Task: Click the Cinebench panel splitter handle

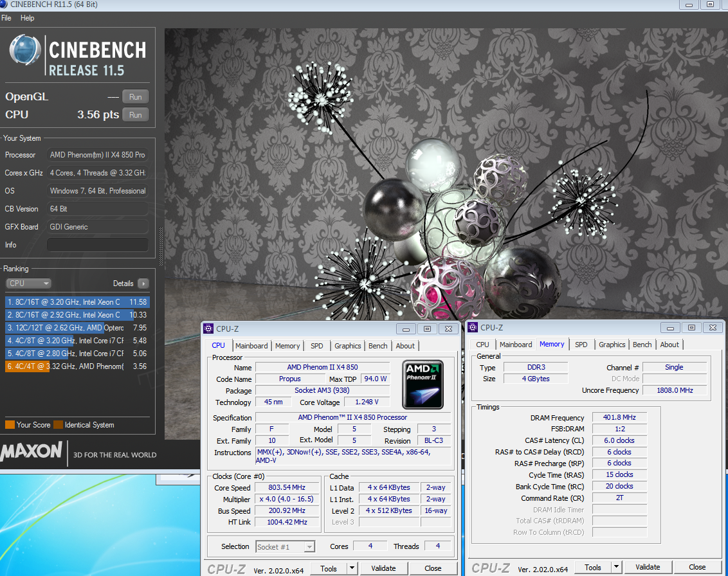Action: tap(161, 246)
